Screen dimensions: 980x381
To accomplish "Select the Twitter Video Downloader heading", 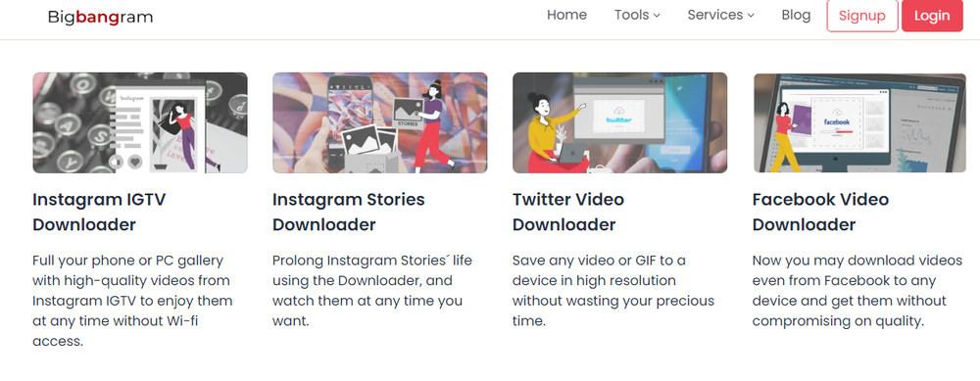I will point(568,212).
